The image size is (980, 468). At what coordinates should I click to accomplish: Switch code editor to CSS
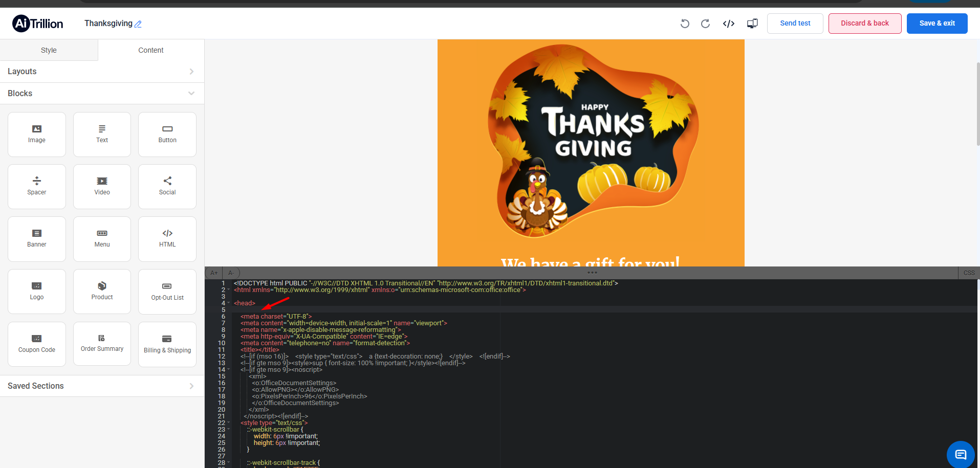(x=969, y=273)
